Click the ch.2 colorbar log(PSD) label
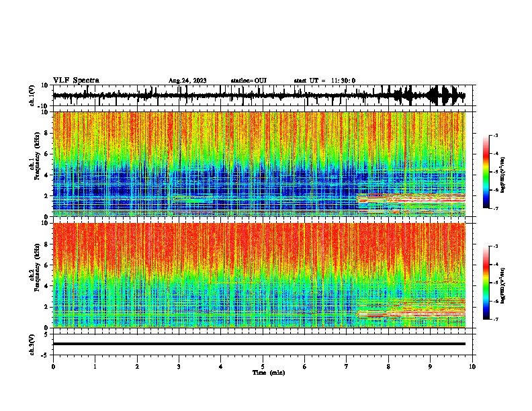The height and width of the screenshot is (411, 532). (503, 286)
